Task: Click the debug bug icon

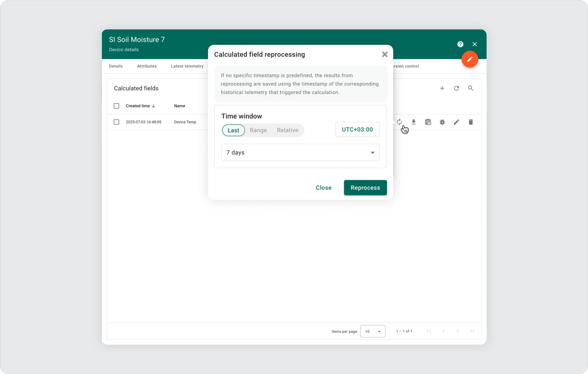Action: coord(442,122)
